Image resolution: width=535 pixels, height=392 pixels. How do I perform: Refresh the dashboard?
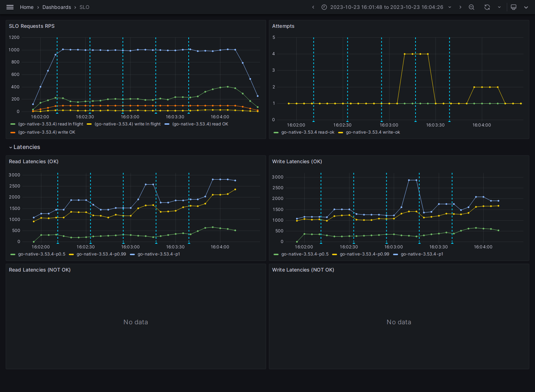487,7
